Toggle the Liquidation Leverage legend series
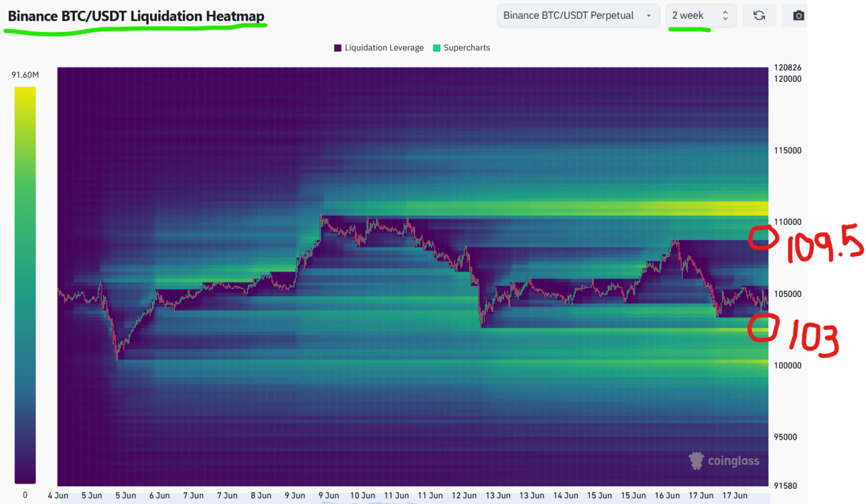 click(379, 48)
